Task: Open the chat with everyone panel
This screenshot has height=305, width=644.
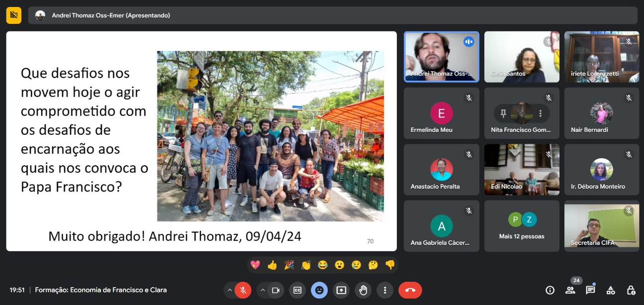Action: 590,290
